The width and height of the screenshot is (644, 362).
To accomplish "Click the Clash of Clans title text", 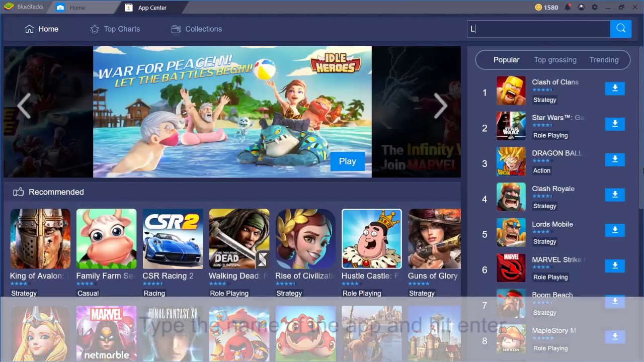I will pyautogui.click(x=555, y=82).
